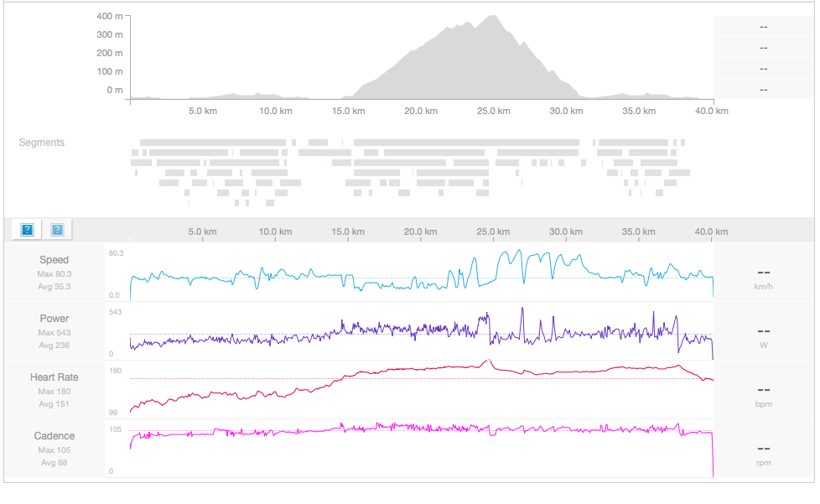Screen dimensions: 820x504
Task: Click the km/h readout right of Speed chart
Action: pos(764,278)
